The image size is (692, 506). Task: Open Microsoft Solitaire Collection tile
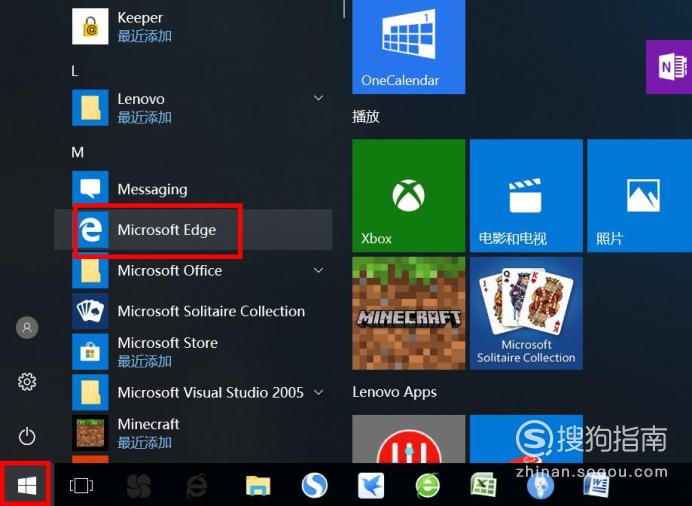pos(526,313)
